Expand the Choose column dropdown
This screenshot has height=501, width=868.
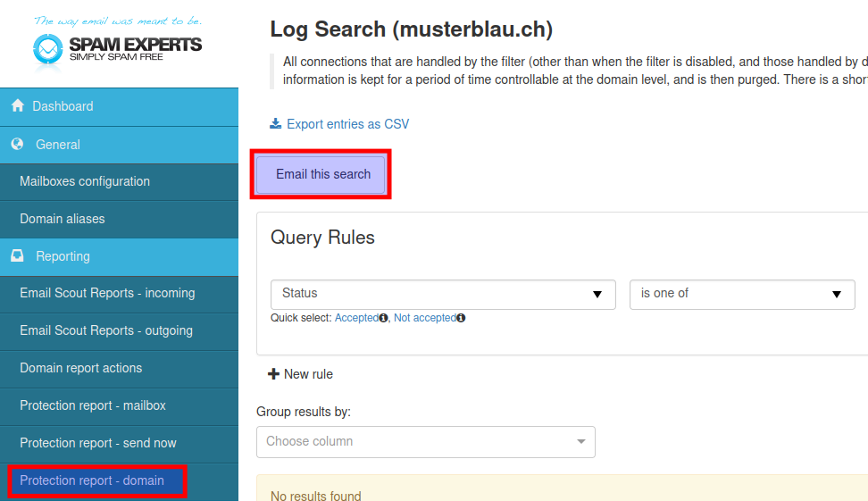426,442
